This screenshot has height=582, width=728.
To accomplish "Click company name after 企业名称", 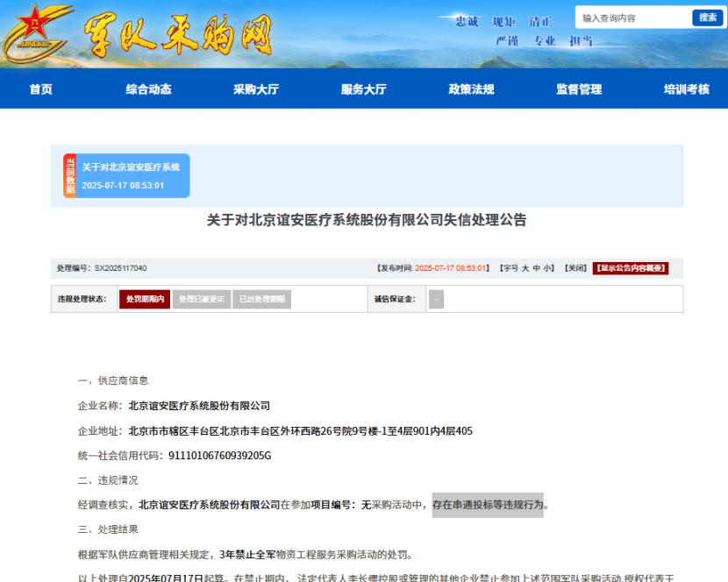I will pyautogui.click(x=199, y=406).
